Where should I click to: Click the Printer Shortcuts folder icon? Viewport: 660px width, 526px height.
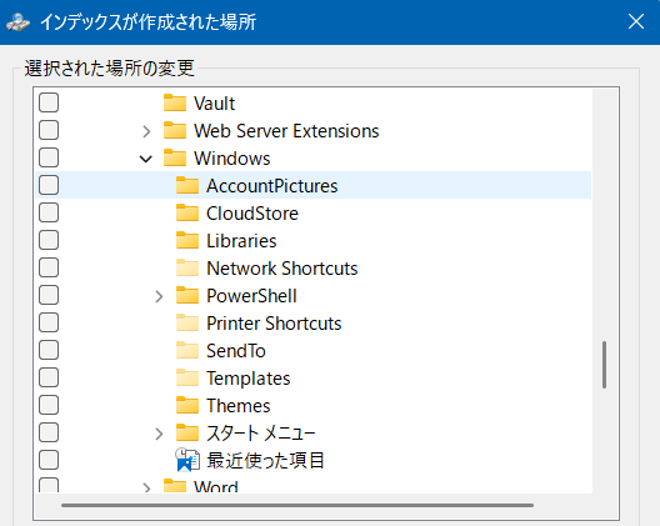(187, 323)
